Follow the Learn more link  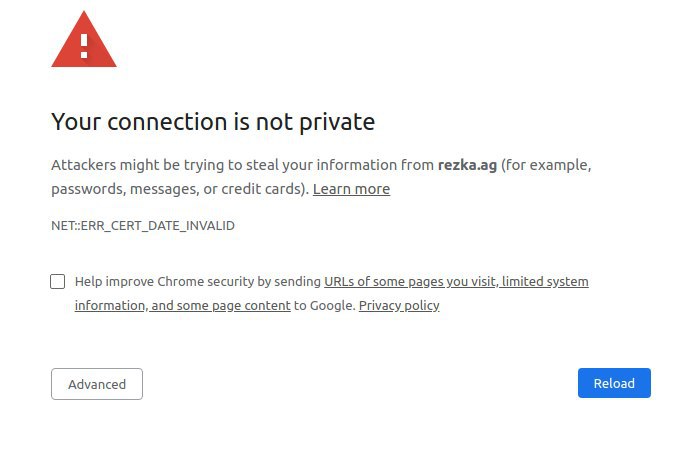point(351,189)
